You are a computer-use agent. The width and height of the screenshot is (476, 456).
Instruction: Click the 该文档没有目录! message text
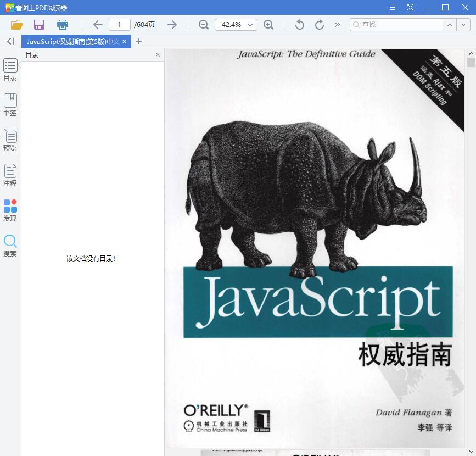[x=91, y=259]
